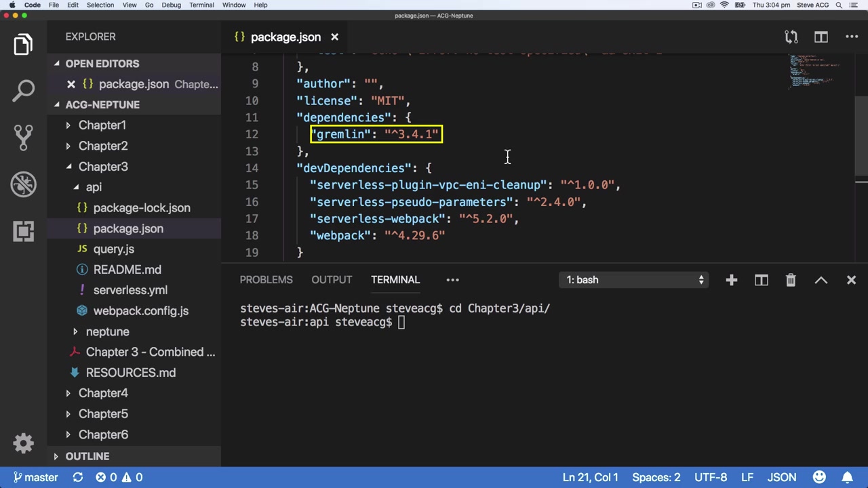Collapse the Chapter3 folder
This screenshot has width=868, height=488.
102,167
